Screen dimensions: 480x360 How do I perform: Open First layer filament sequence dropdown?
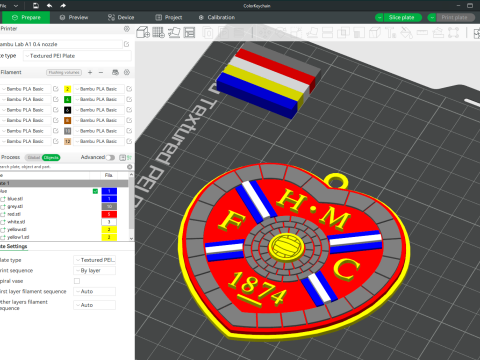[x=95, y=291]
